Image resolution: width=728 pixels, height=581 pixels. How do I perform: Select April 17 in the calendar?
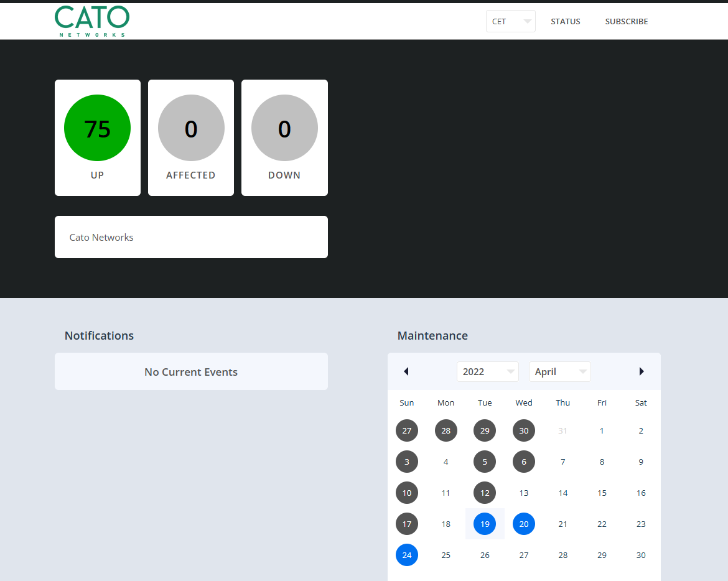(x=407, y=524)
